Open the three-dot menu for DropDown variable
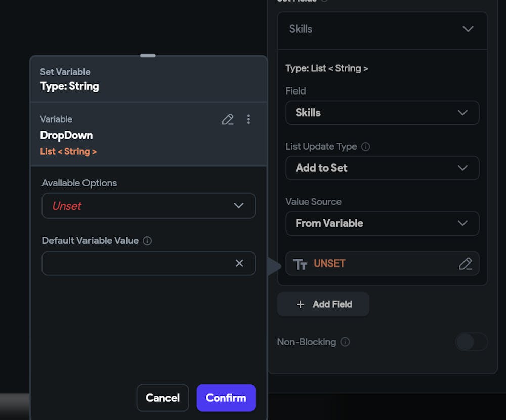 click(x=248, y=119)
